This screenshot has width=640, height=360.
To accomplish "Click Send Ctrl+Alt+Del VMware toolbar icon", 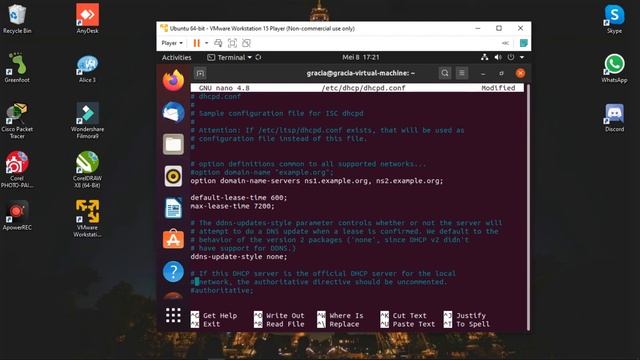I will [218, 43].
